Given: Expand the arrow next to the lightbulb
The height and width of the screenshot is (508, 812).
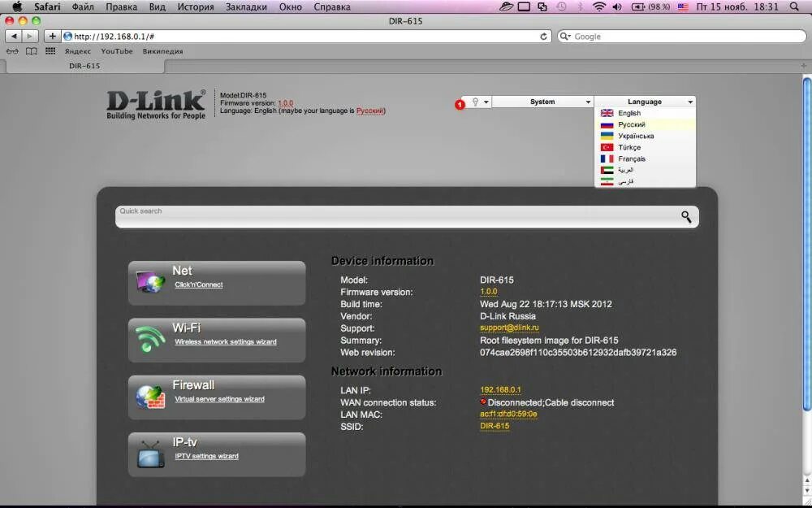Looking at the screenshot, I should [x=486, y=102].
